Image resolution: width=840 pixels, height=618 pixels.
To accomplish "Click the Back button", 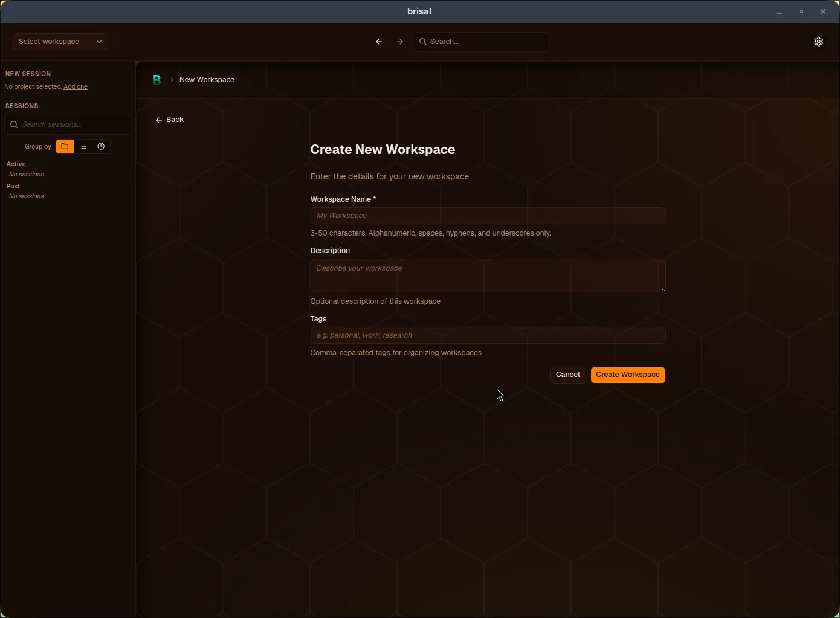I will (x=169, y=120).
